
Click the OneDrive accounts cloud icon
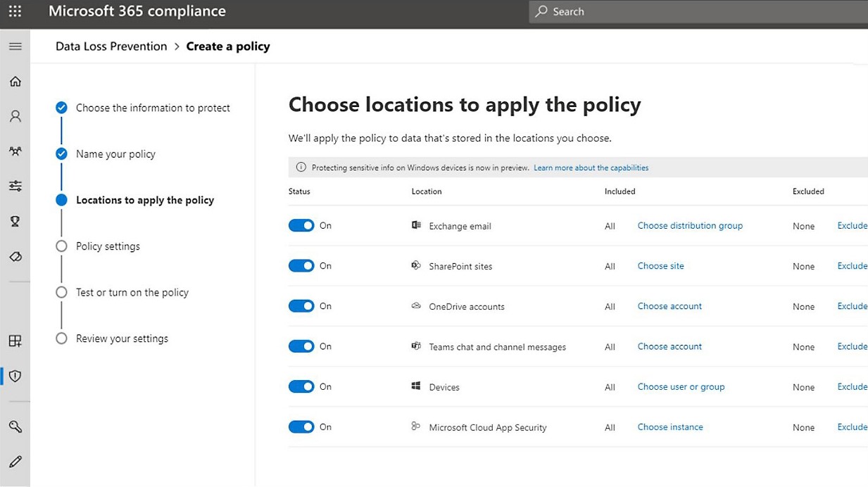coord(416,305)
